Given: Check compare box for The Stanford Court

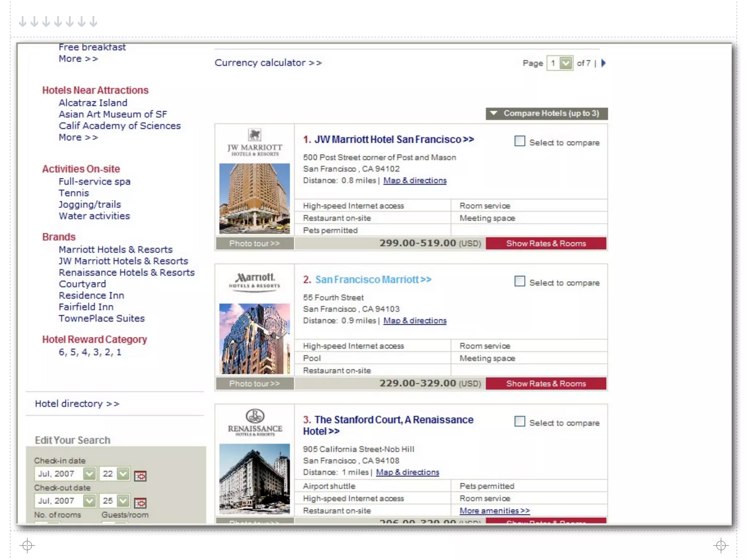Looking at the screenshot, I should (519, 422).
